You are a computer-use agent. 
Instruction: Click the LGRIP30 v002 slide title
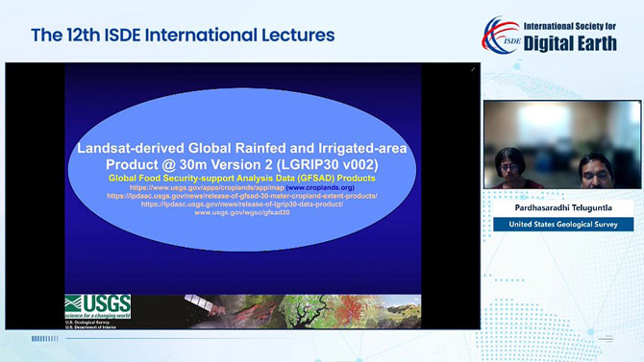[x=242, y=156]
